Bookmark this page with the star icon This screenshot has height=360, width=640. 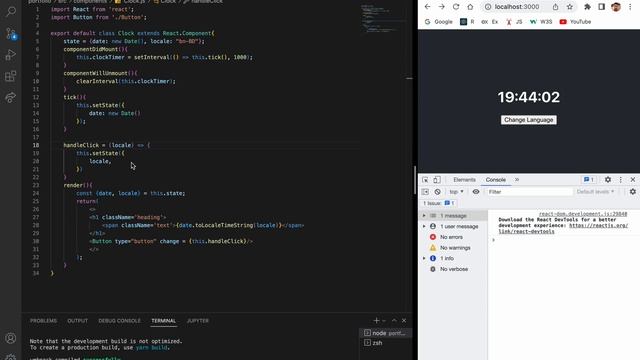[x=570, y=7]
